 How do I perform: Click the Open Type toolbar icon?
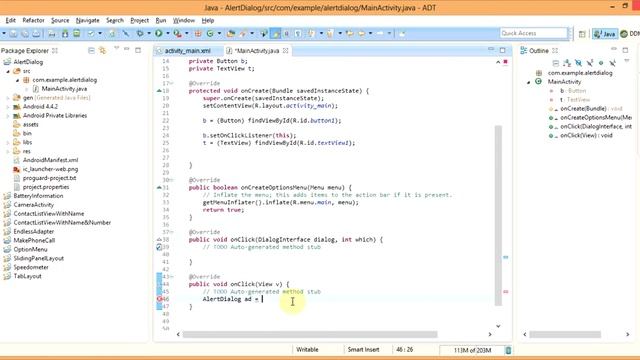[x=231, y=33]
